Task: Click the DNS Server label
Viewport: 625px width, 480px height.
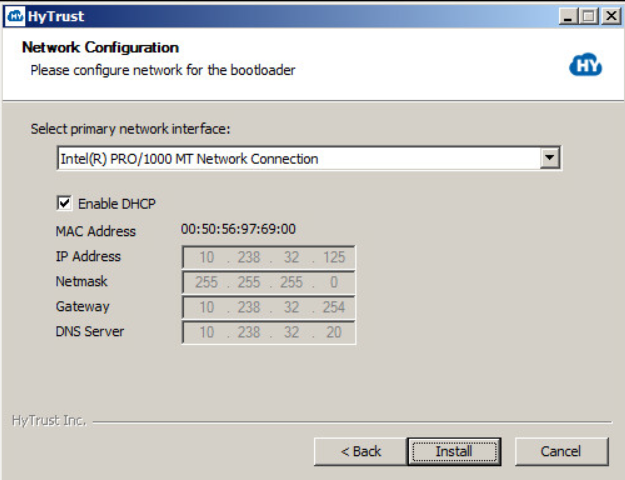Action: coord(90,331)
